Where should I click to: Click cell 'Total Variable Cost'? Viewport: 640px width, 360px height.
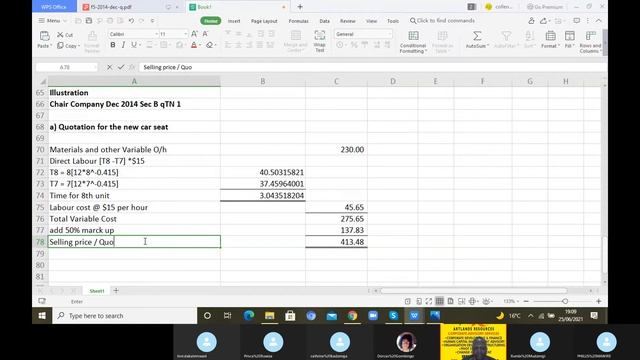coord(134,219)
